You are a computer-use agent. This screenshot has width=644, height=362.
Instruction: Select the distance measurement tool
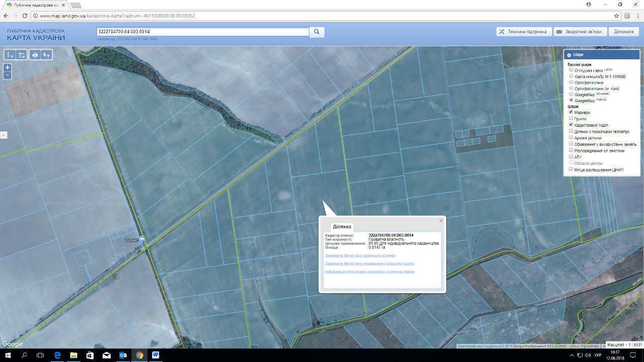[x=10, y=55]
